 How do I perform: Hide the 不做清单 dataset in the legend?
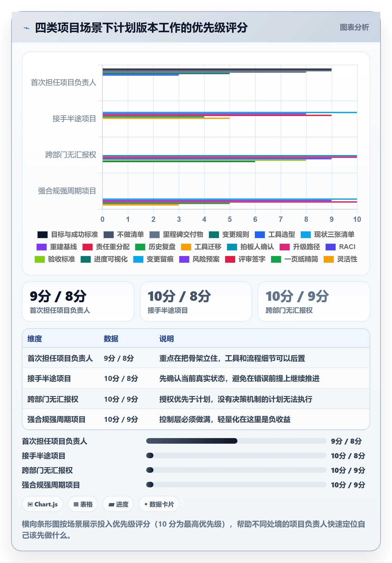[x=124, y=234]
